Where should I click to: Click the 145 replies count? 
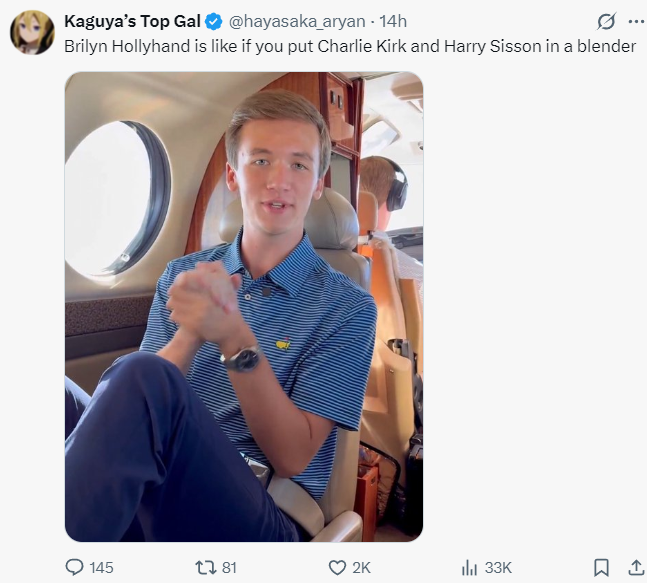[x=101, y=568]
